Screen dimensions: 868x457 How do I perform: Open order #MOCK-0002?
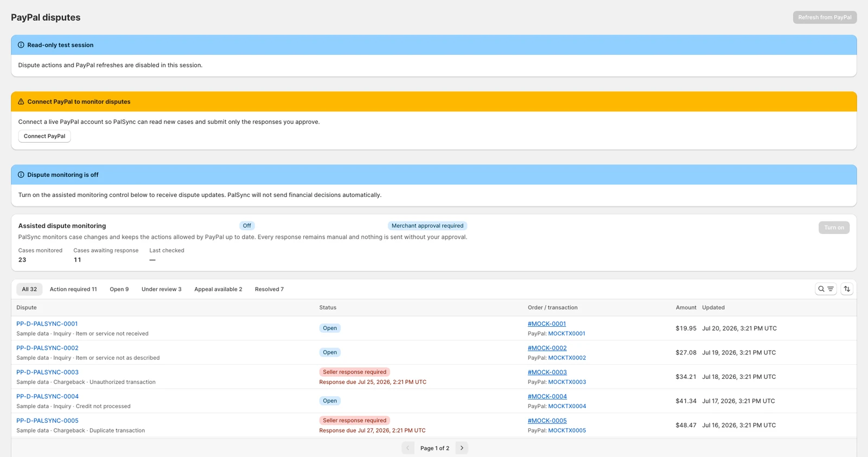[x=547, y=348]
